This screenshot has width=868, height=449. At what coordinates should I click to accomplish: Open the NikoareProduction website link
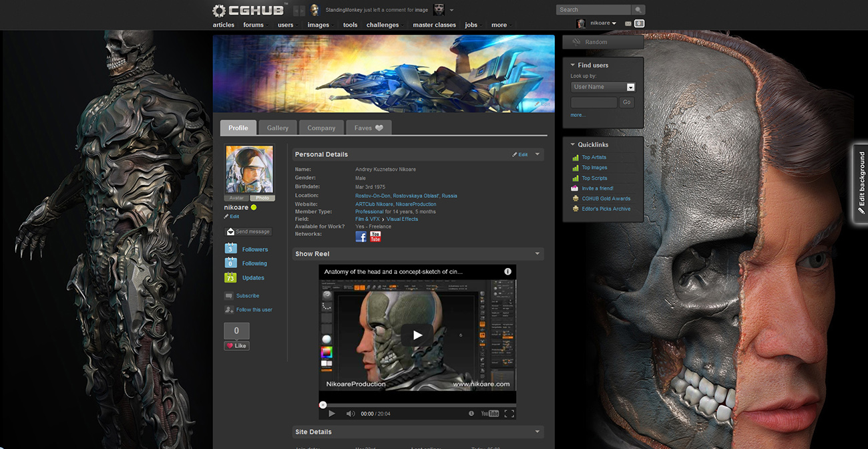[416, 204]
